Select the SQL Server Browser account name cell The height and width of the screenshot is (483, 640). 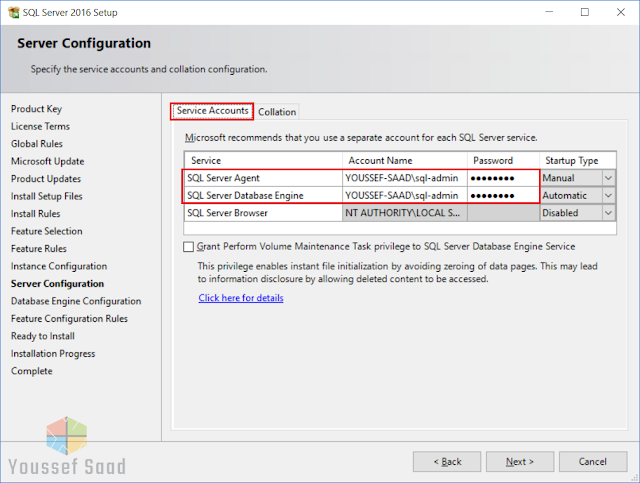tap(405, 213)
